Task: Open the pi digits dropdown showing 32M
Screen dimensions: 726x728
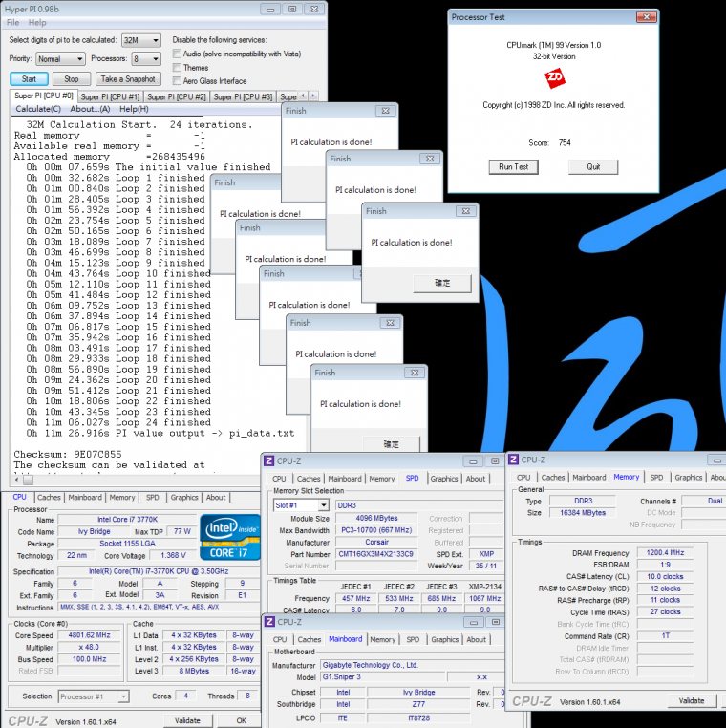Action: click(x=142, y=40)
